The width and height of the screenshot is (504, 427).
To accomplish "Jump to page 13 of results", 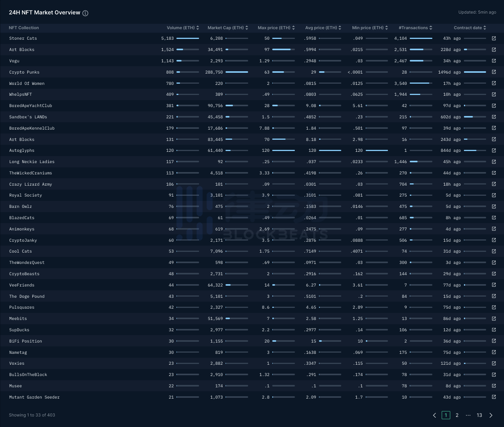I will point(479,415).
